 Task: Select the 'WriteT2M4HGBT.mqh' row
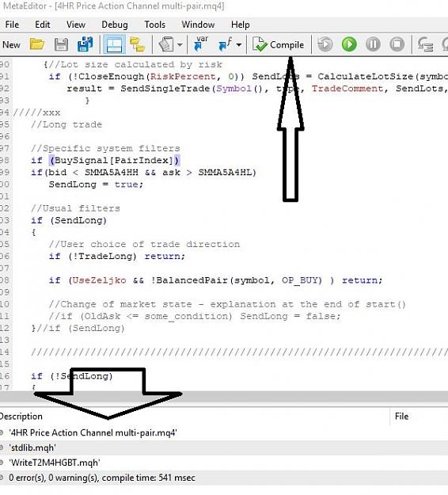click(224, 463)
